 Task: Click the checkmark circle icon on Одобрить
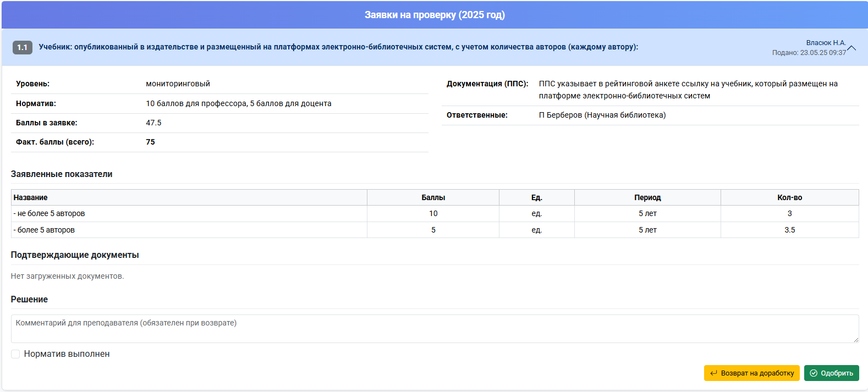(x=814, y=373)
